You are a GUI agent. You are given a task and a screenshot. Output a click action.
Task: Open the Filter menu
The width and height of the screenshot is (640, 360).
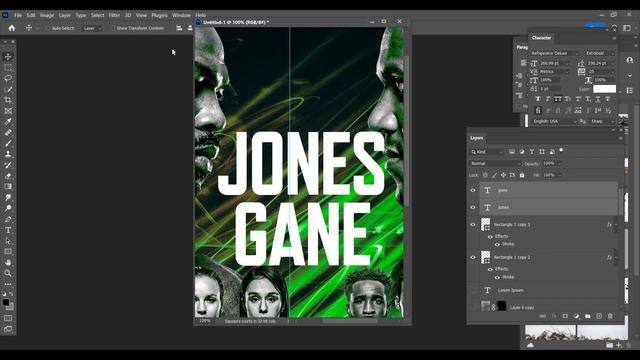coord(114,15)
